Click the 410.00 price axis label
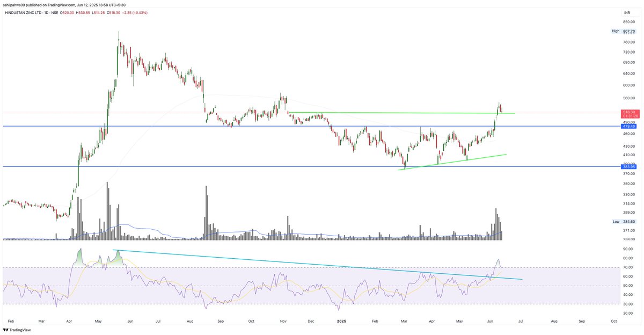 pos(628,155)
